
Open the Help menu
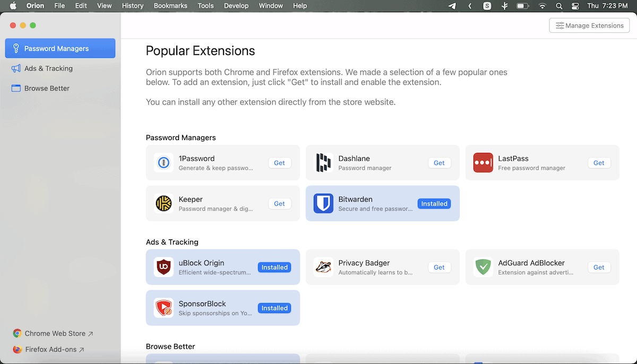coord(300,6)
